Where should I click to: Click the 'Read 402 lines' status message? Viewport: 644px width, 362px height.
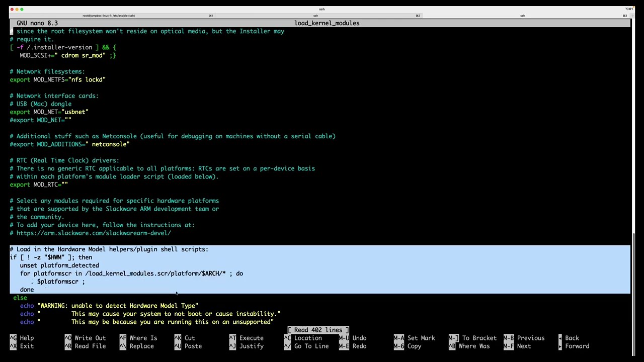coord(318,330)
